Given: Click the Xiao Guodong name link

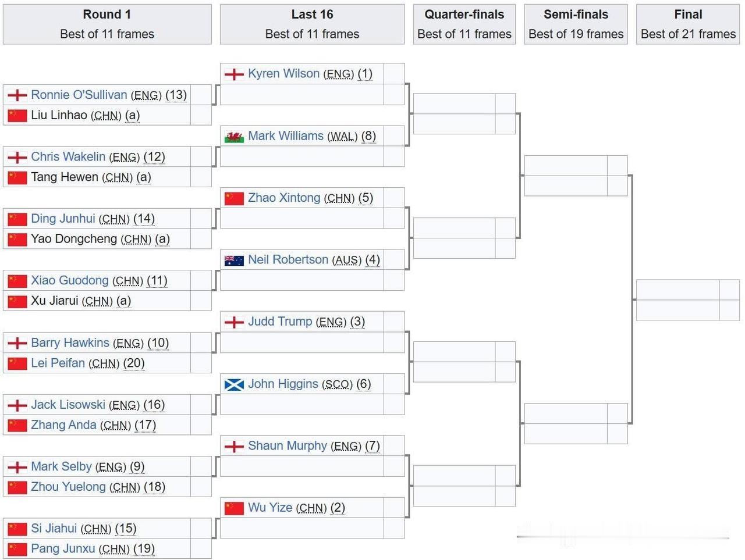Looking at the screenshot, I should click(70, 280).
